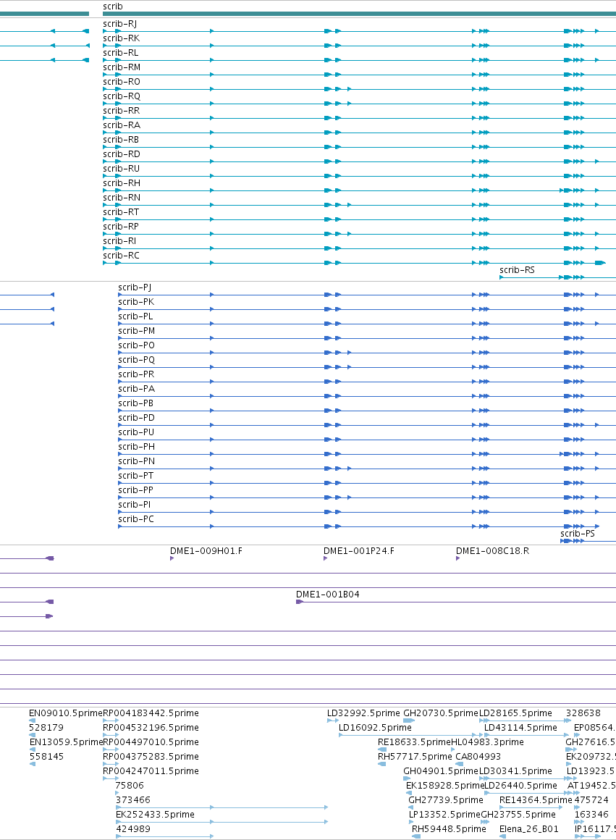
Task: Select the scrib-RO transcript label
Action: pyautogui.click(x=122, y=81)
